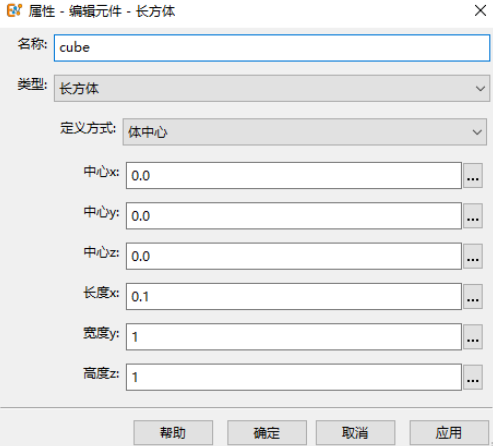Click the 长度x label
This screenshot has width=493, height=446.
(x=101, y=293)
